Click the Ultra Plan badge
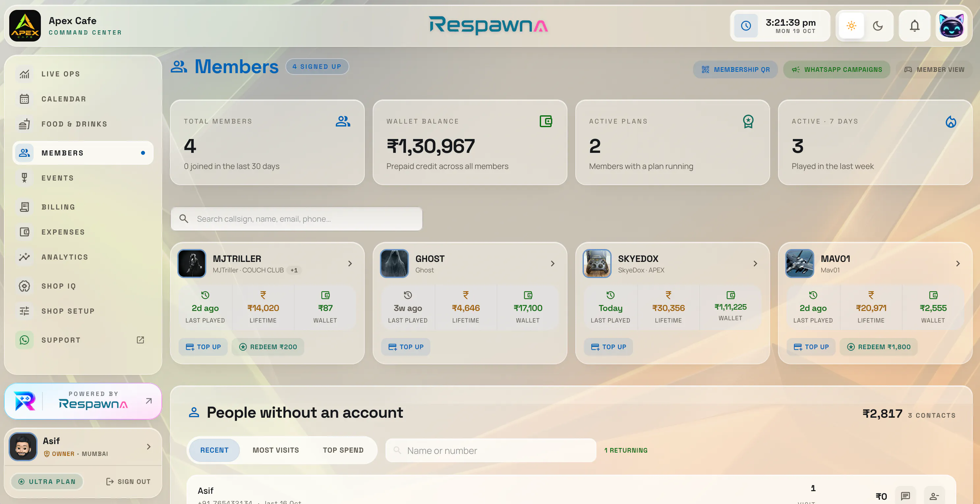The image size is (980, 504). pos(47,482)
